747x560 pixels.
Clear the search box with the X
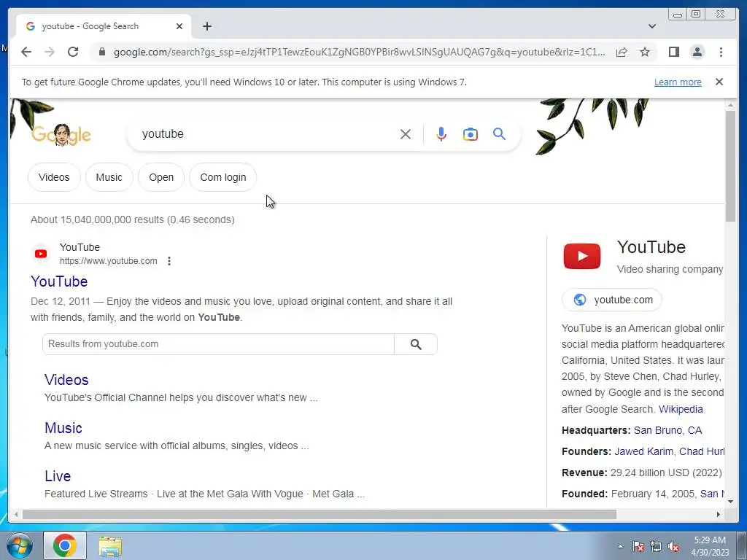coord(406,134)
